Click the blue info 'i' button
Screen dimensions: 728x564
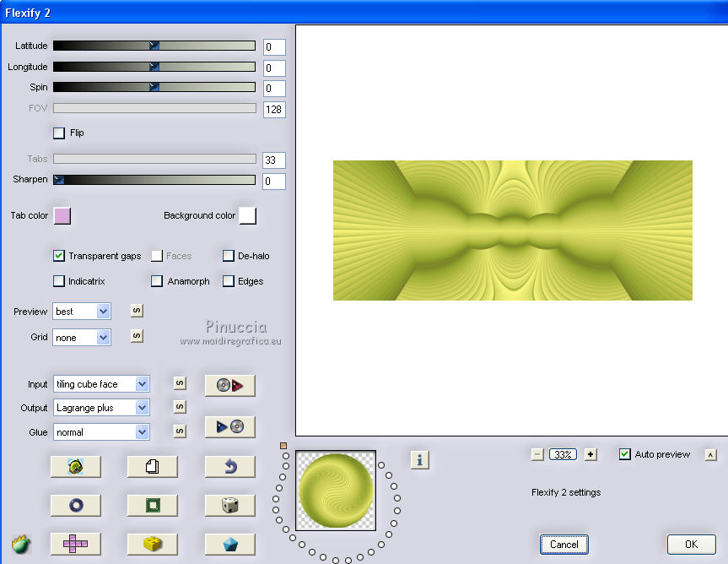click(420, 460)
